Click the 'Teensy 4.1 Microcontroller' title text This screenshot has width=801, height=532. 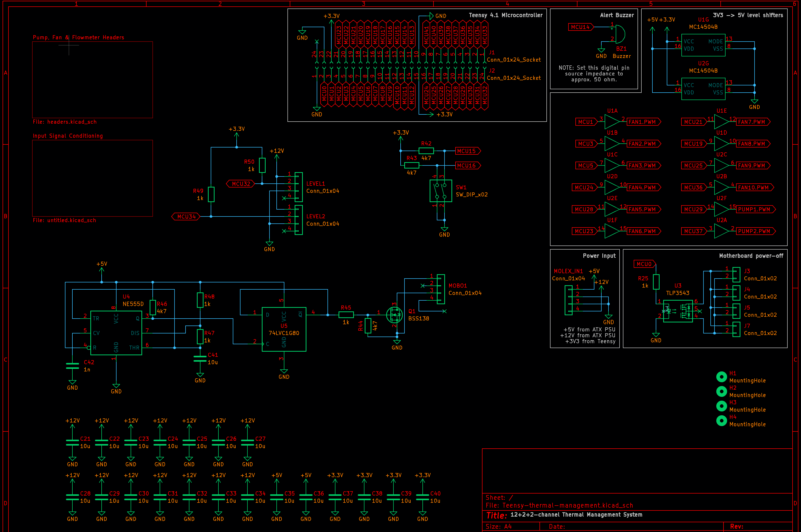coord(506,15)
